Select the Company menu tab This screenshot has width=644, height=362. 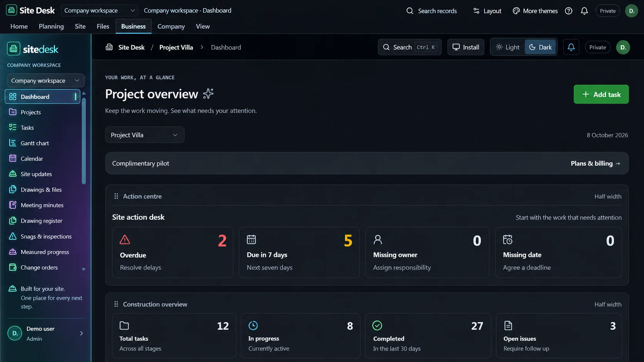coord(171,26)
